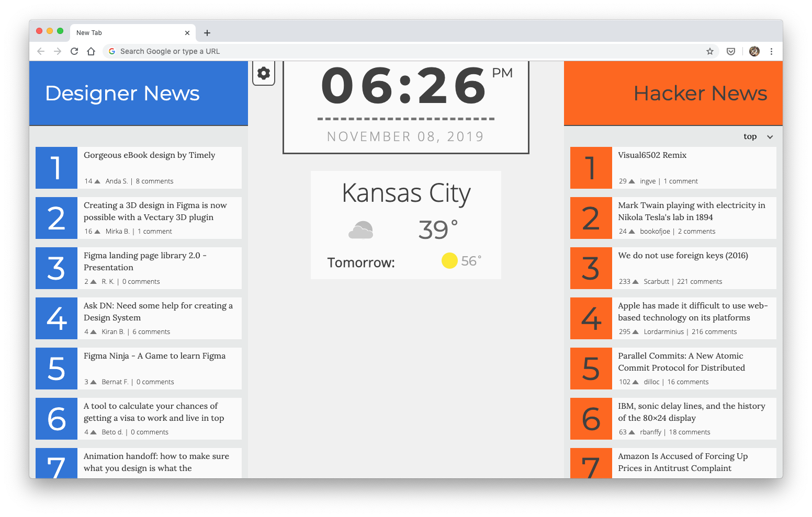The height and width of the screenshot is (517, 812).
Task: Open 'Animation handoff' story
Action: [x=156, y=462]
